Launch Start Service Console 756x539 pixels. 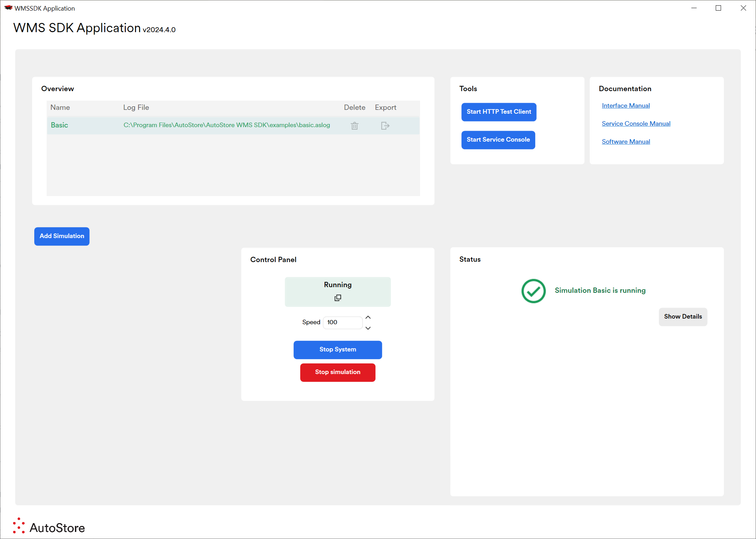[x=498, y=140]
